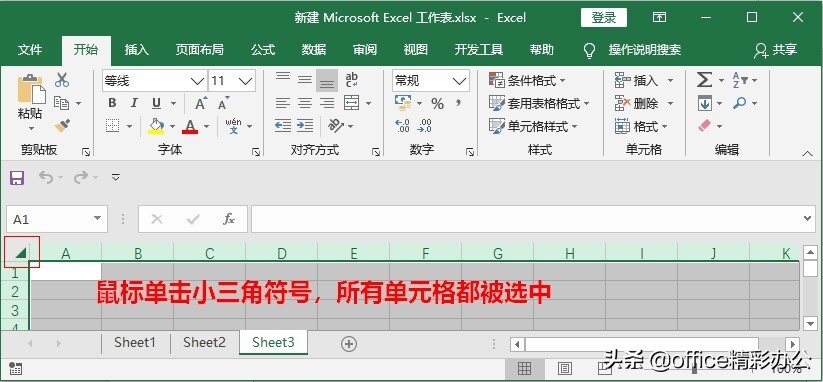
Task: Open 单元格样式 cell styles menu
Action: coord(533,126)
